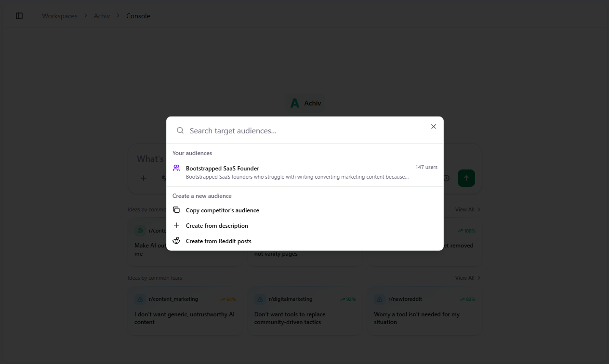The width and height of the screenshot is (609, 364).
Task: Focus the Search target audiences field
Action: tap(305, 130)
